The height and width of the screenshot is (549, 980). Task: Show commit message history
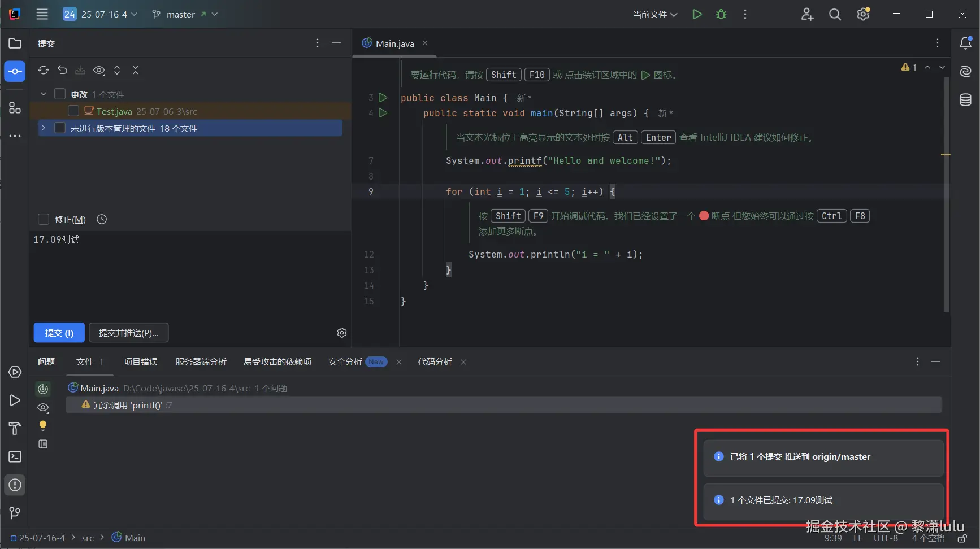[x=102, y=219]
